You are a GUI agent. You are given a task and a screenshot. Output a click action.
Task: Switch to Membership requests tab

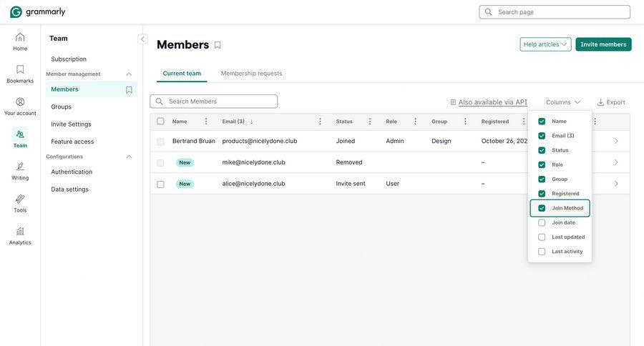pyautogui.click(x=251, y=74)
